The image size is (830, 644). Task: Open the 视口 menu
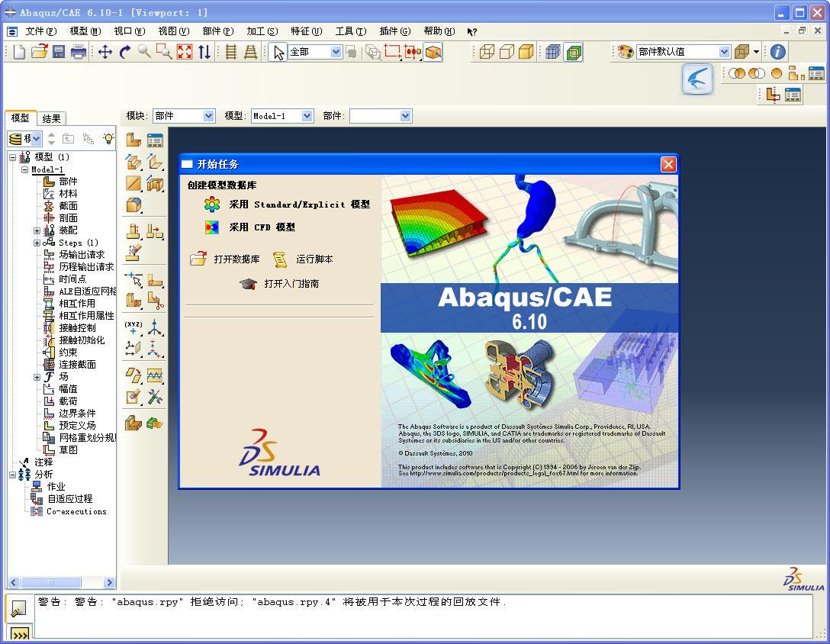pyautogui.click(x=129, y=32)
